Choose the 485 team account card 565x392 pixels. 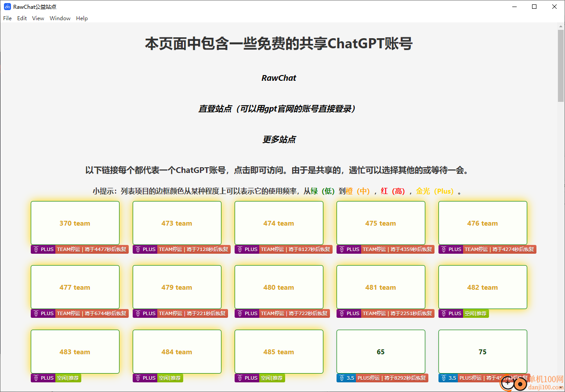pyautogui.click(x=279, y=352)
